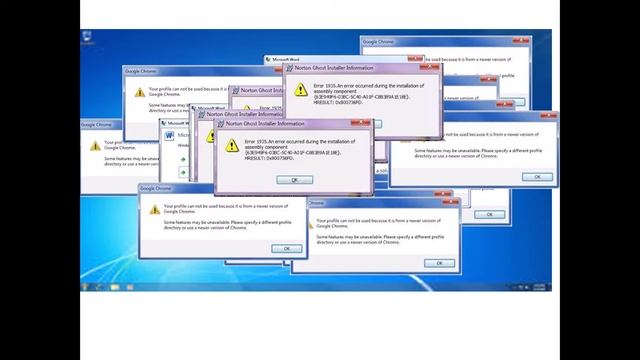Click 'Your profile can not be used' in lower-left Chrome dialog
Screen dimensions: 640x360
226,209
